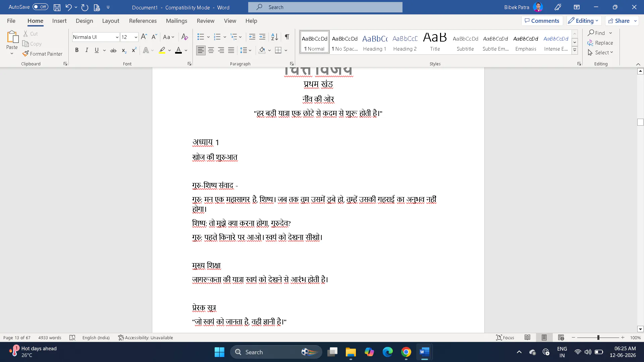Open the font name dropdown
644x362 pixels.
117,37
